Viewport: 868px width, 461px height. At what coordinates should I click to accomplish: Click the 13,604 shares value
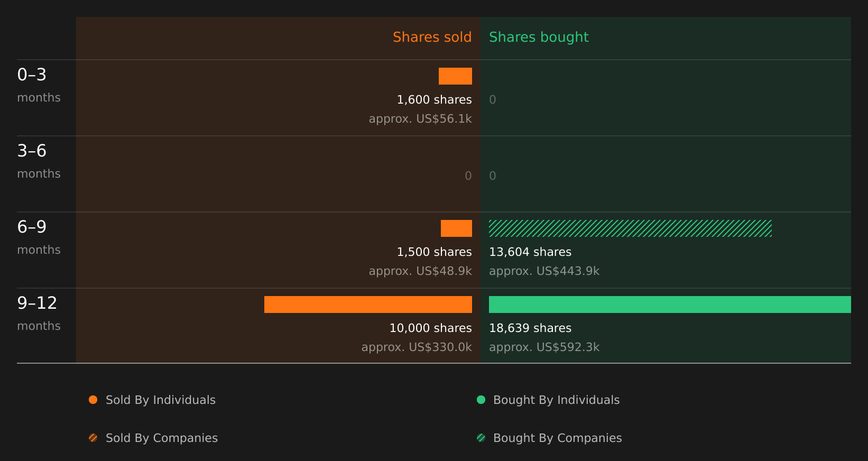click(x=530, y=252)
